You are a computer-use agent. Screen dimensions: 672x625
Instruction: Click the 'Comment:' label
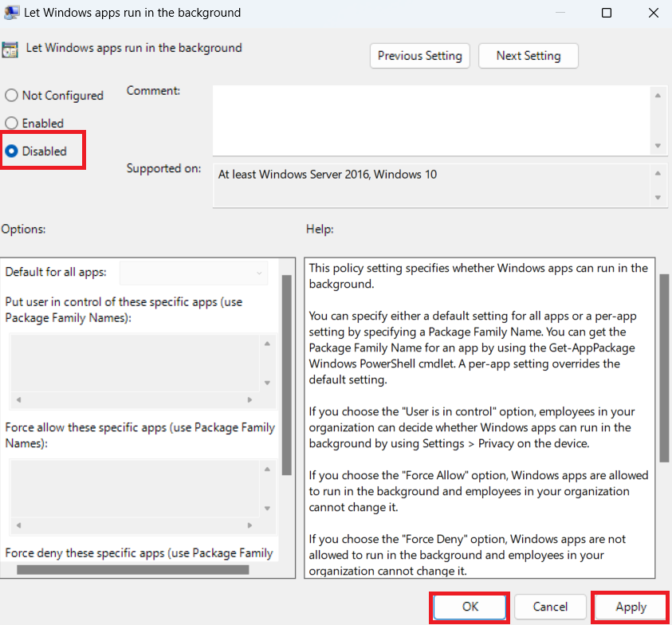[153, 91]
